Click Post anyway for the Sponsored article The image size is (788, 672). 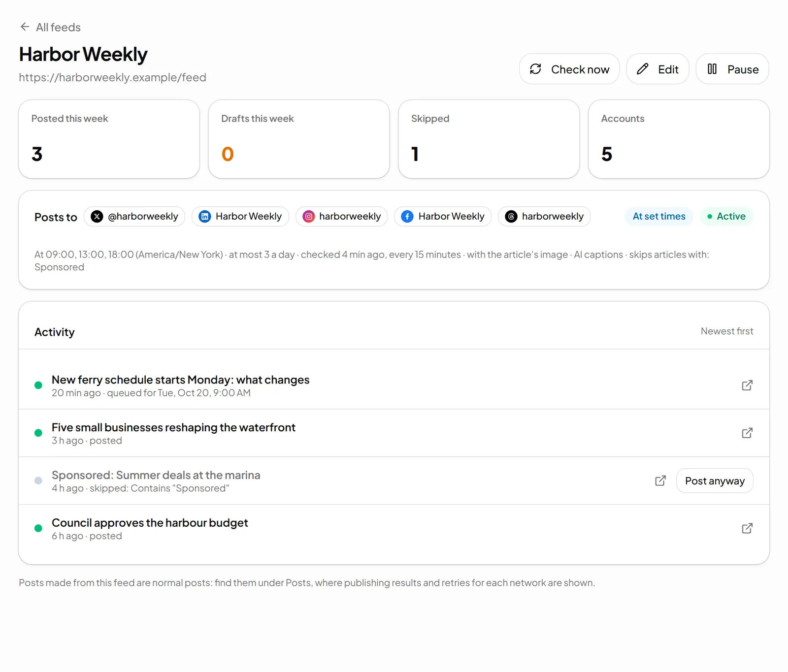click(715, 481)
